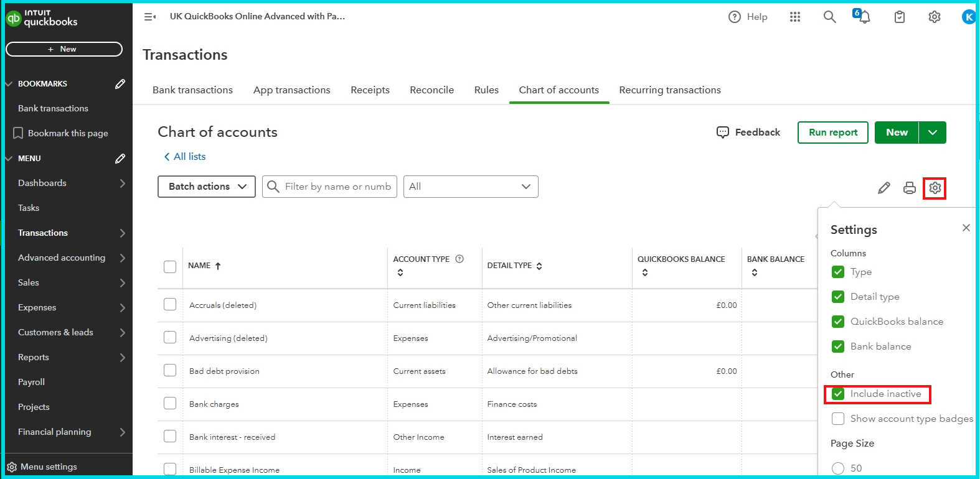Image resolution: width=980 pixels, height=479 pixels.
Task: Print the list with the printer icon
Action: point(910,188)
